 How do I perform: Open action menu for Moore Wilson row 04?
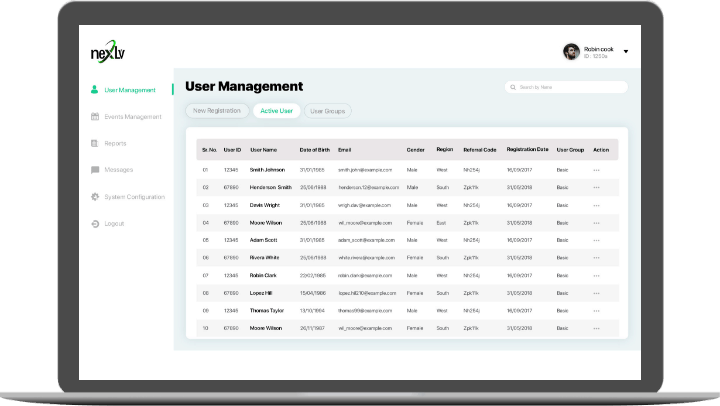point(597,222)
